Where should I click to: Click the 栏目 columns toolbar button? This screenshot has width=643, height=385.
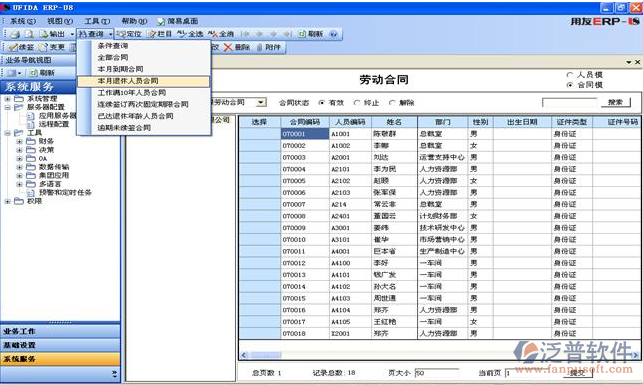(x=160, y=34)
